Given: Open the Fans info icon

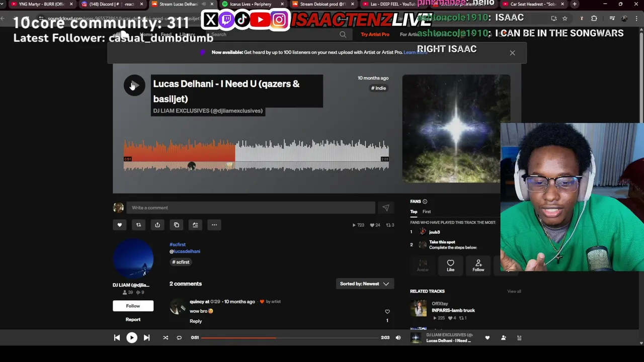Looking at the screenshot, I should [425, 202].
